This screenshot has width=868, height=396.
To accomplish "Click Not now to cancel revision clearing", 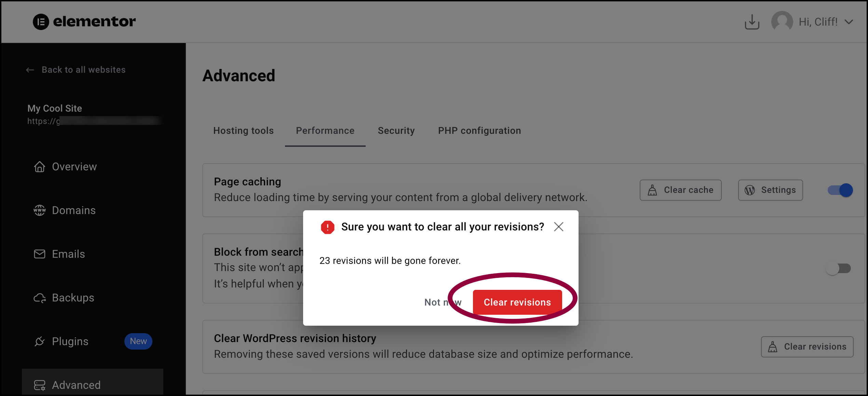I will [442, 301].
